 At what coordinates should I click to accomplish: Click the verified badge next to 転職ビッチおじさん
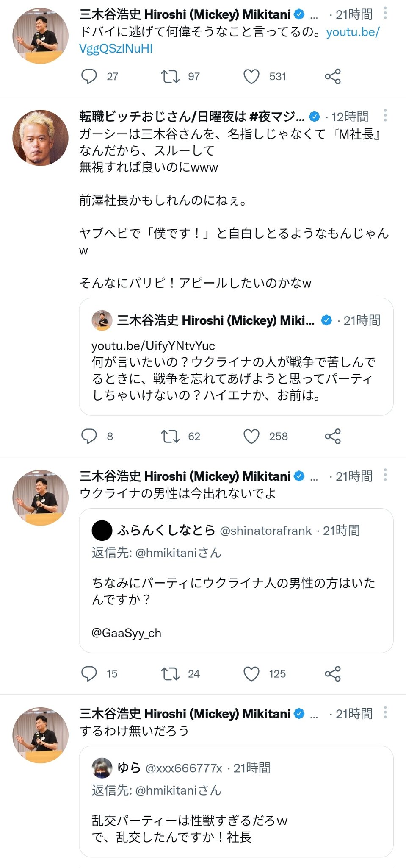[315, 116]
